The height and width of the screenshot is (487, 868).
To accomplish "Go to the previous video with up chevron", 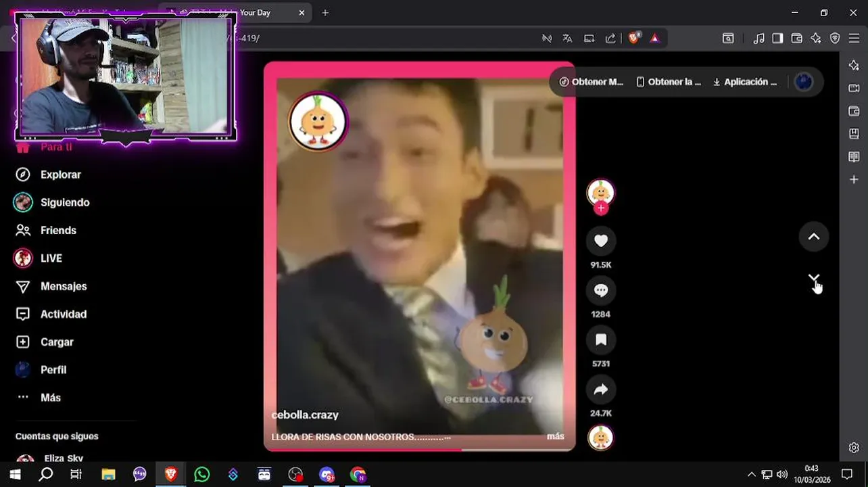I will [x=814, y=237].
